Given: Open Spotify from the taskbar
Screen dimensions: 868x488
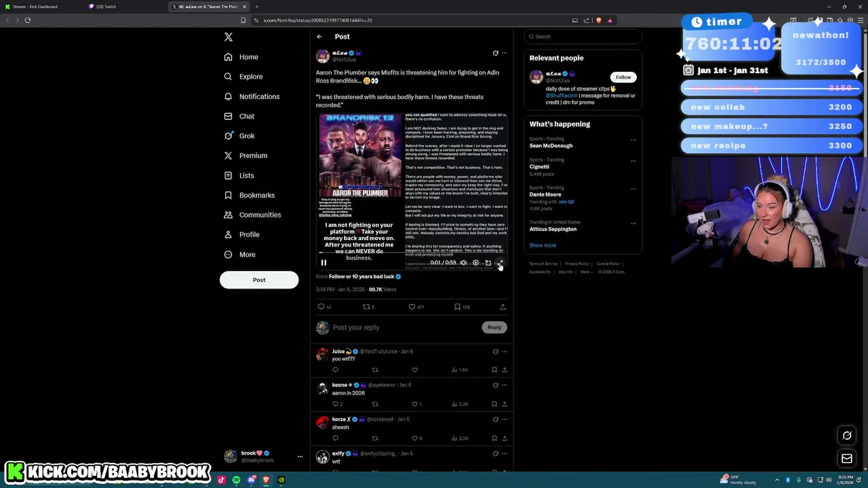Looking at the screenshot, I should (x=236, y=480).
